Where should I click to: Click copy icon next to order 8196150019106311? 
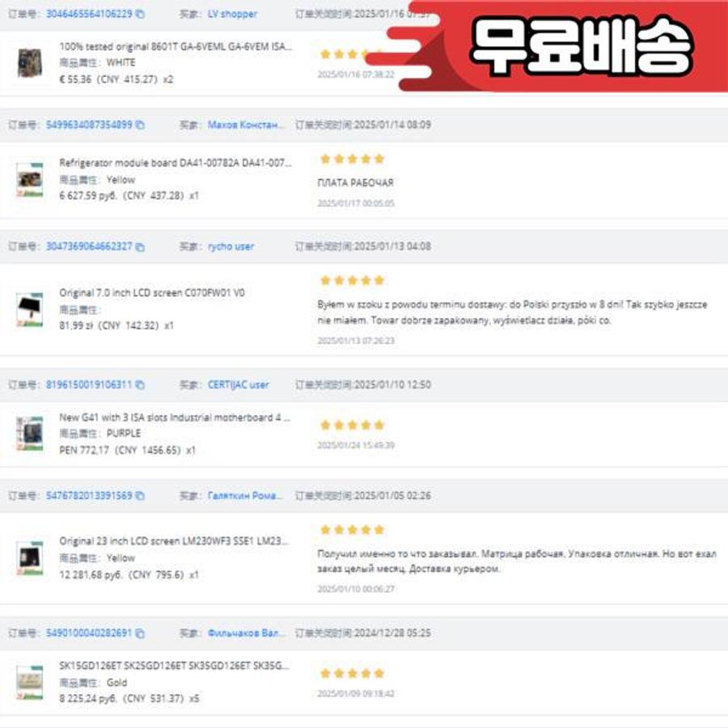pos(140,385)
